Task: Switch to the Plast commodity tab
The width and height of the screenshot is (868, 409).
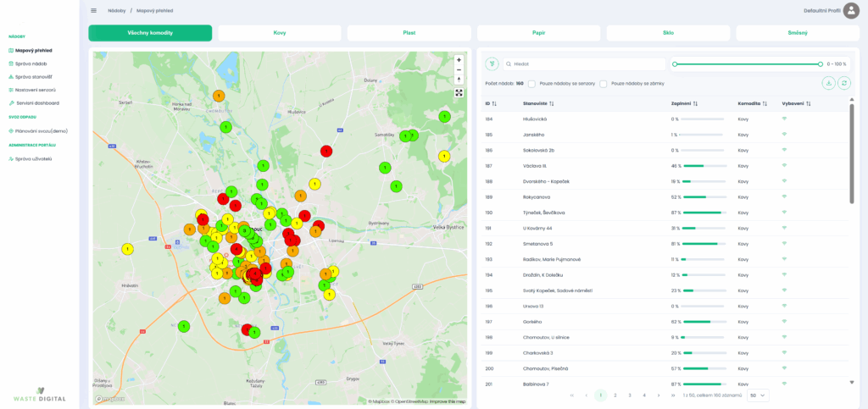Action: [409, 33]
